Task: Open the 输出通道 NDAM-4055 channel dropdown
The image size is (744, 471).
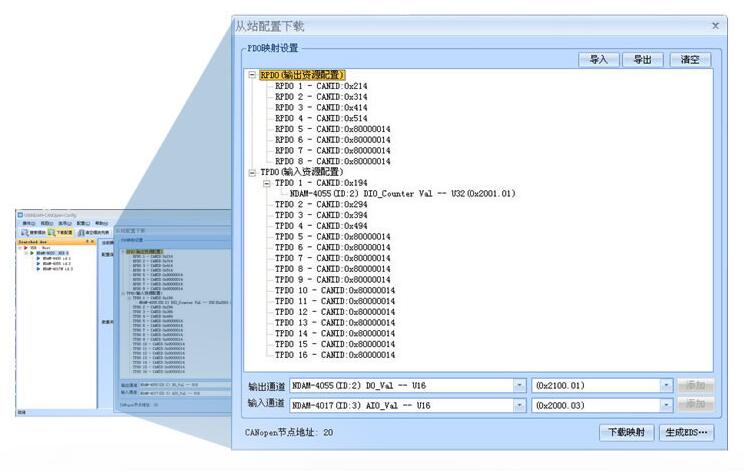Action: click(x=519, y=385)
